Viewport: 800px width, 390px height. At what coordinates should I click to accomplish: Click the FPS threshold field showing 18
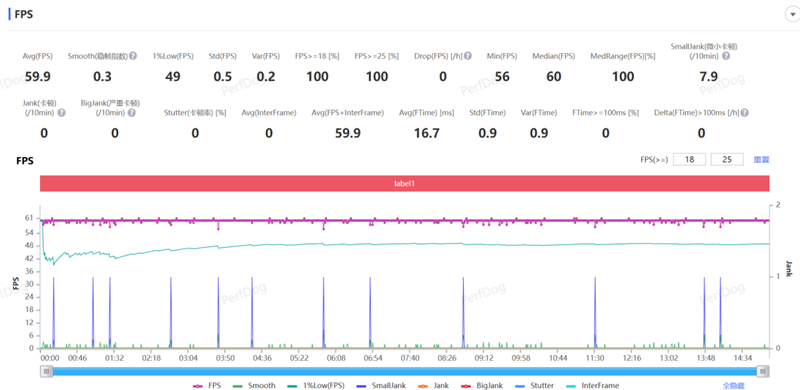pyautogui.click(x=689, y=159)
